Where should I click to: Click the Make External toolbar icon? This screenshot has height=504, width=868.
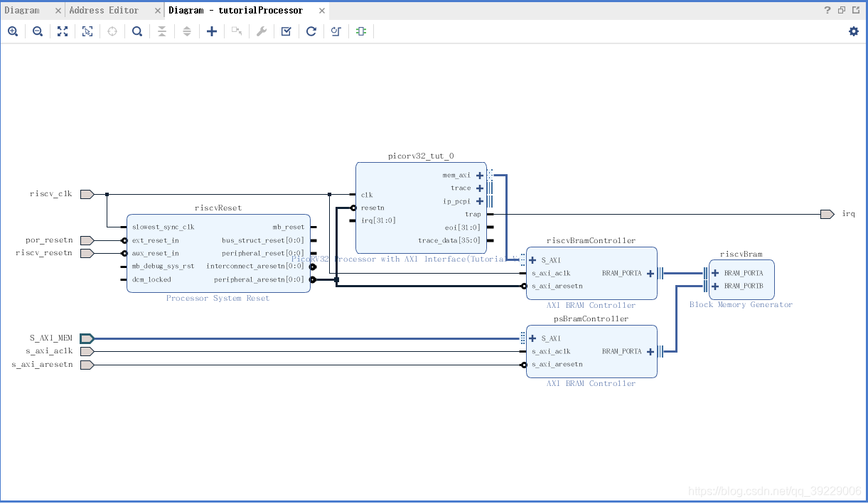coord(237,31)
